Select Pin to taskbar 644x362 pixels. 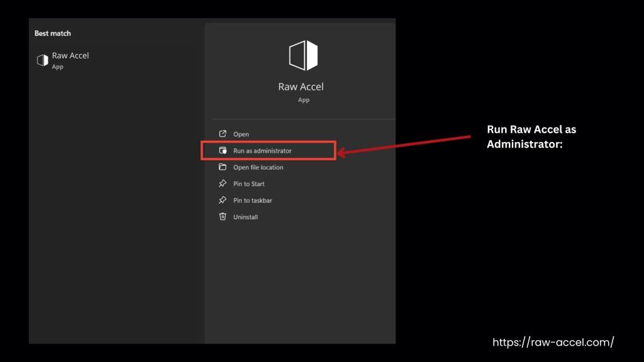[252, 200]
